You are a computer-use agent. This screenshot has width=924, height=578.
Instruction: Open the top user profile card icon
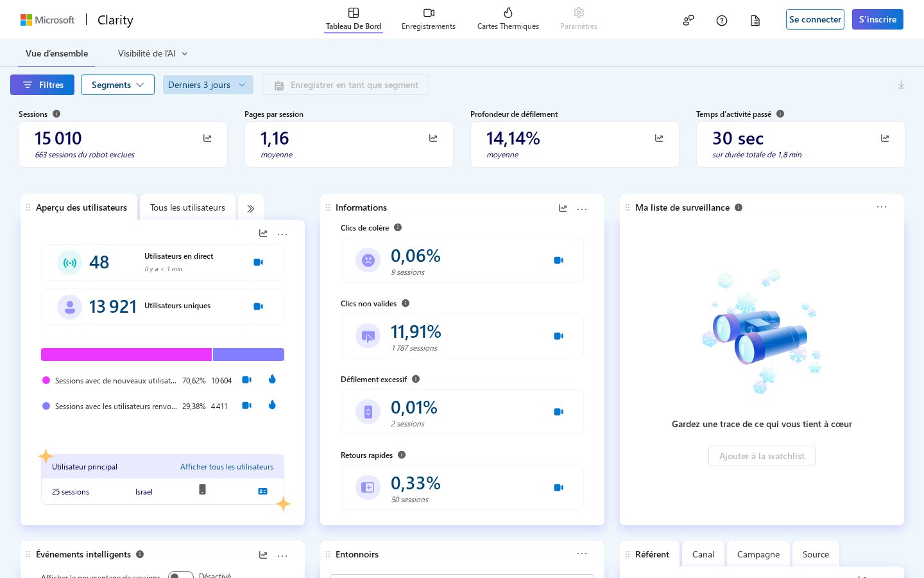tap(262, 491)
